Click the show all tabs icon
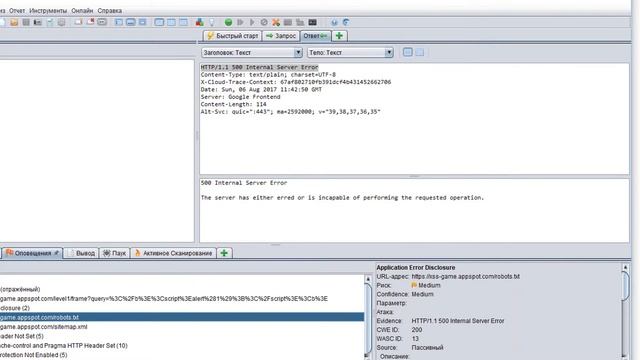This screenshot has width=640, height=360. [78, 22]
